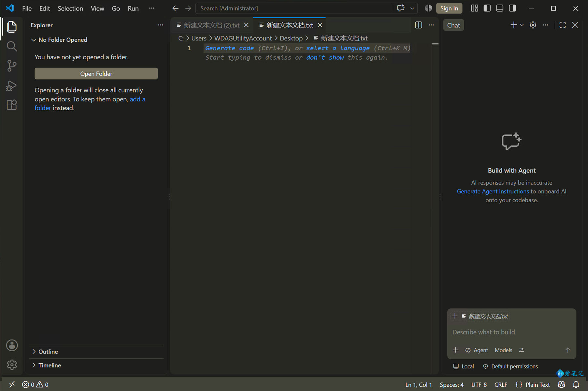Change the Plain Text language mode

pyautogui.click(x=538, y=384)
